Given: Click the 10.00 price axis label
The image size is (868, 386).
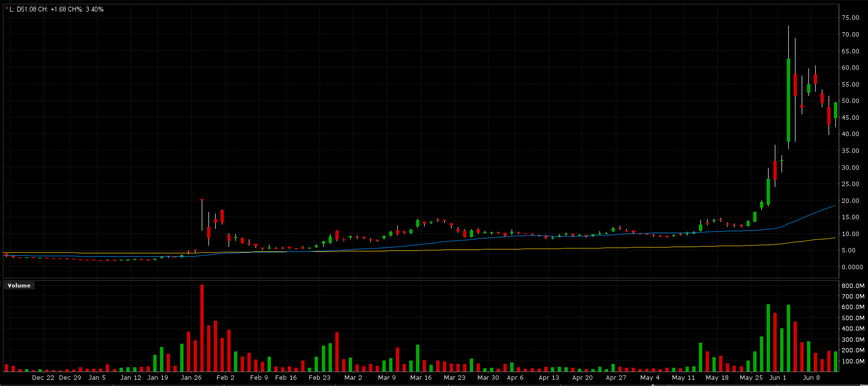Looking at the screenshot, I should click(850, 234).
